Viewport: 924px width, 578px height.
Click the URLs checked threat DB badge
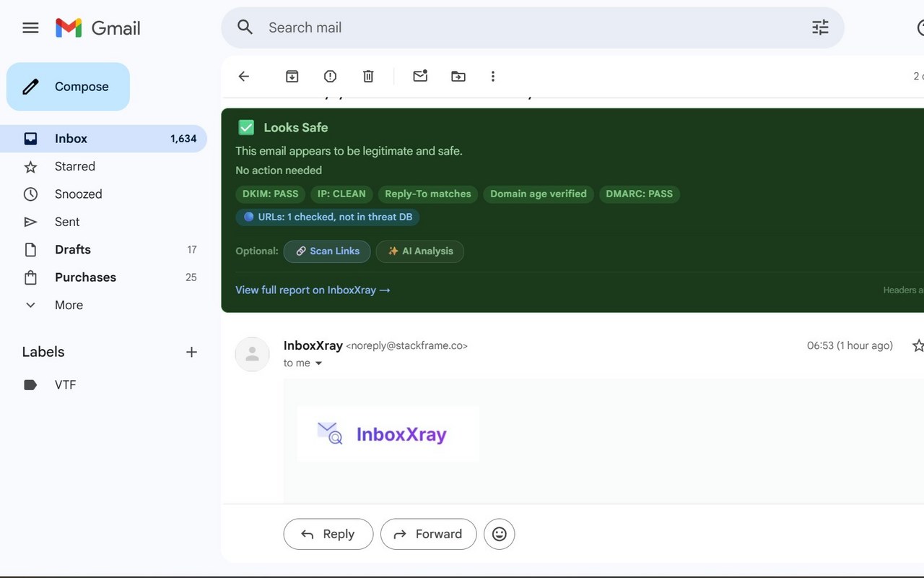click(328, 217)
